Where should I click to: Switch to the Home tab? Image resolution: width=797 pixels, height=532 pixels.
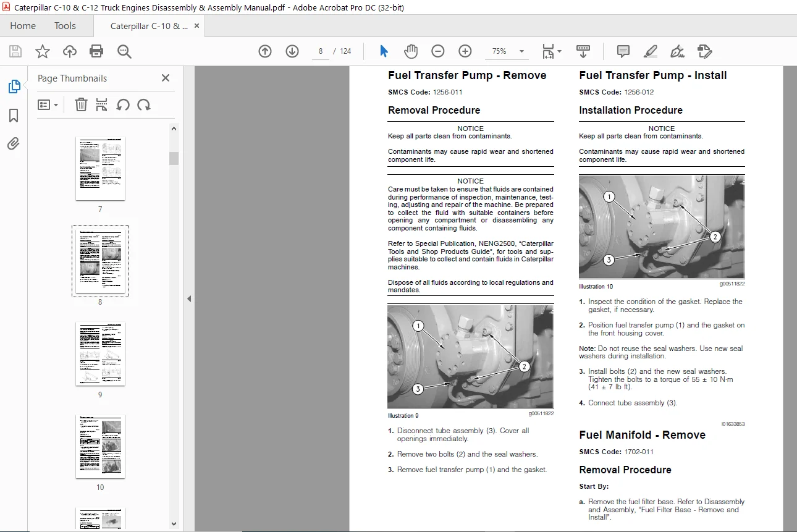(x=23, y=26)
